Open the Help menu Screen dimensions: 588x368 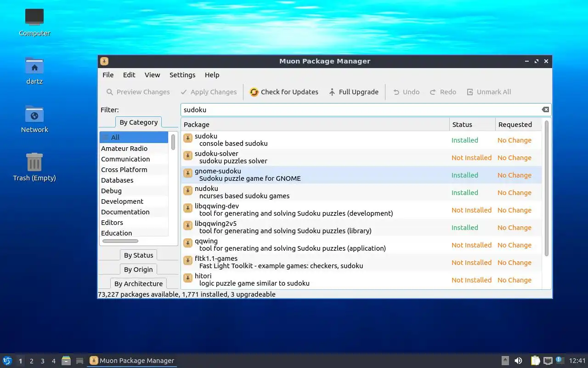point(212,75)
